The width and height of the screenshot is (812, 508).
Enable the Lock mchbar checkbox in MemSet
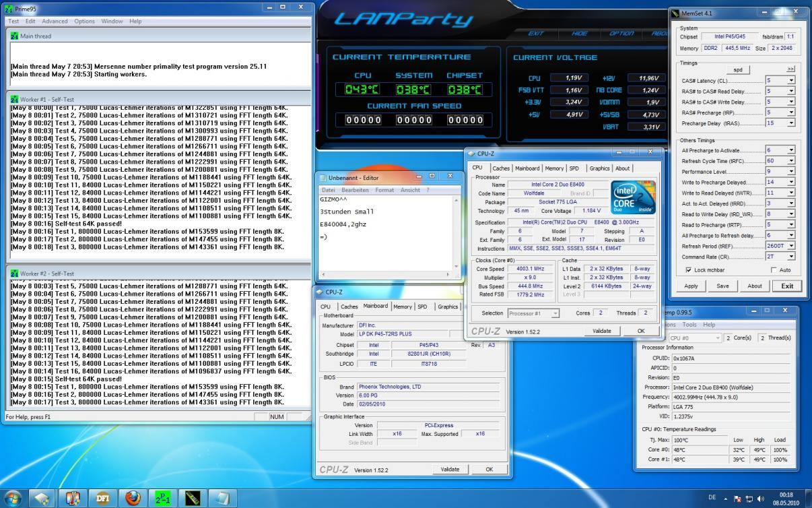point(688,269)
